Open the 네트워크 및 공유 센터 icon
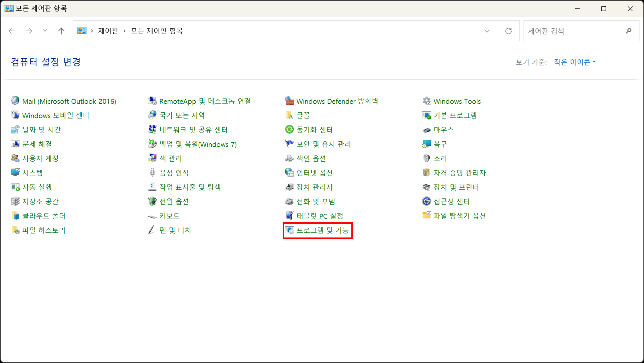This screenshot has height=363, width=644. click(x=152, y=129)
